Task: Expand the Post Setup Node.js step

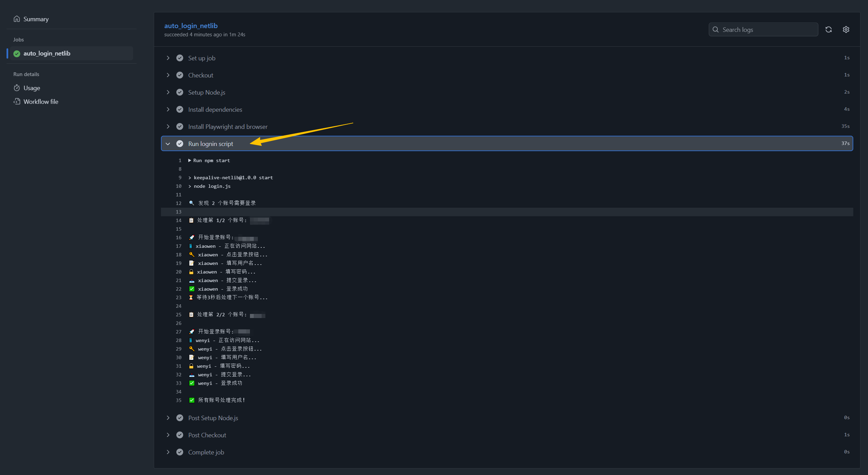Action: (168, 418)
